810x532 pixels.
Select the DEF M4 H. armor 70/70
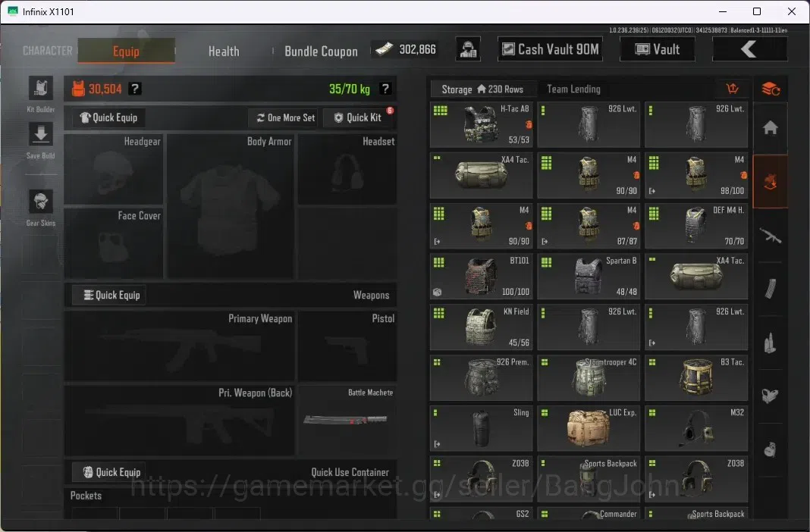coord(696,226)
